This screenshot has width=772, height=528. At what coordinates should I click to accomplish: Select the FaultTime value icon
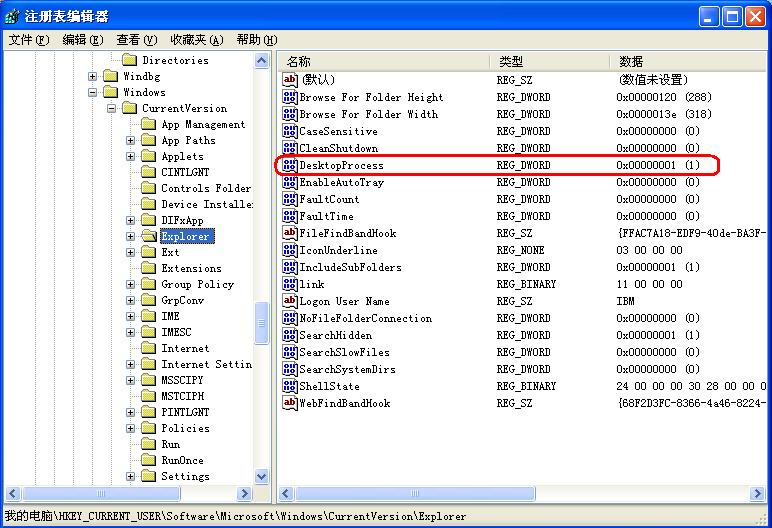point(290,216)
